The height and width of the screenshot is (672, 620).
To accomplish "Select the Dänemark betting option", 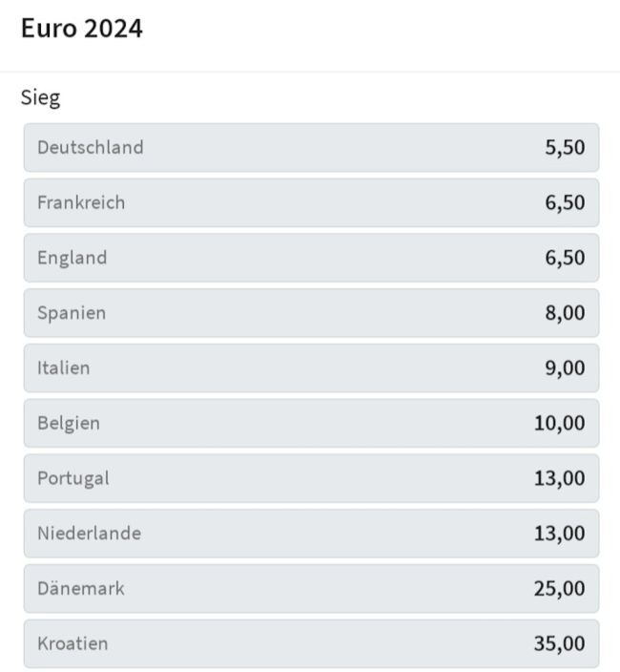I will (311, 588).
